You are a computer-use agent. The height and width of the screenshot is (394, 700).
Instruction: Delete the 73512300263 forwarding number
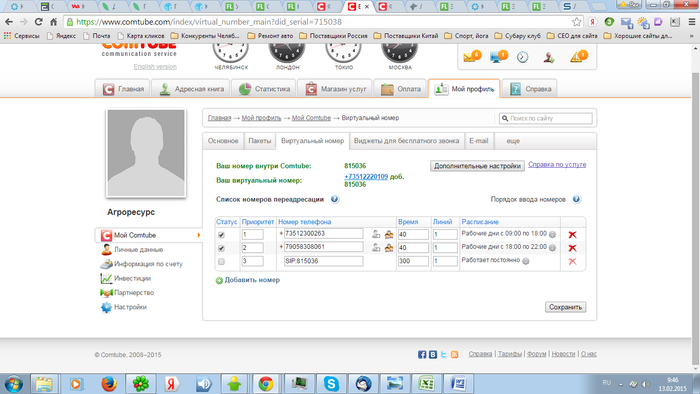[572, 235]
